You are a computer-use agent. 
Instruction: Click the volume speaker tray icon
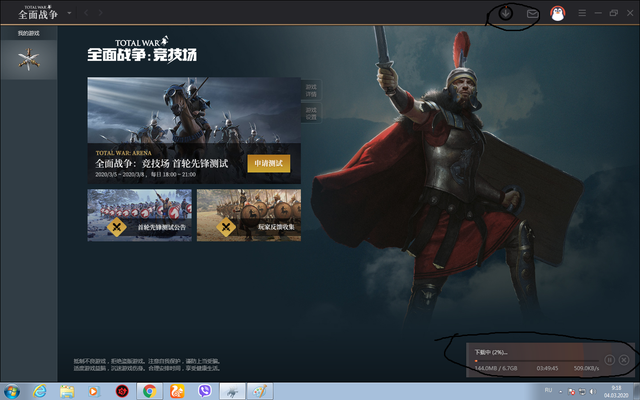[593, 392]
